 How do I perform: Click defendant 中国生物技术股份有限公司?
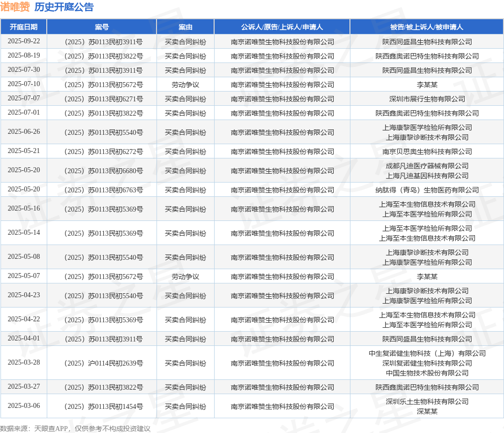point(427,373)
